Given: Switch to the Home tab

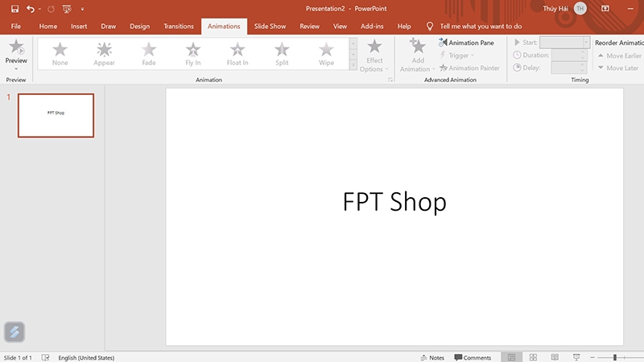Looking at the screenshot, I should click(48, 27).
